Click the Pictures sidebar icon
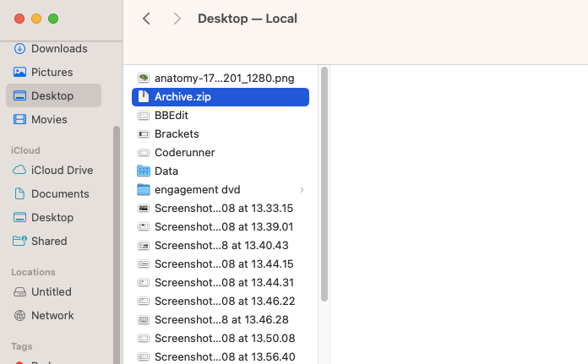This screenshot has width=588, height=364. coord(19,72)
